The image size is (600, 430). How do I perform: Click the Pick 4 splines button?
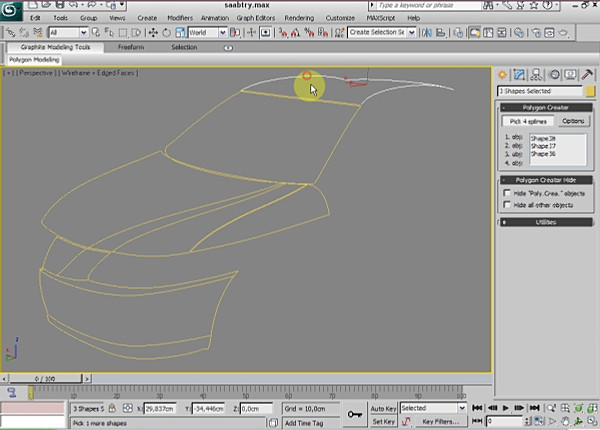528,121
